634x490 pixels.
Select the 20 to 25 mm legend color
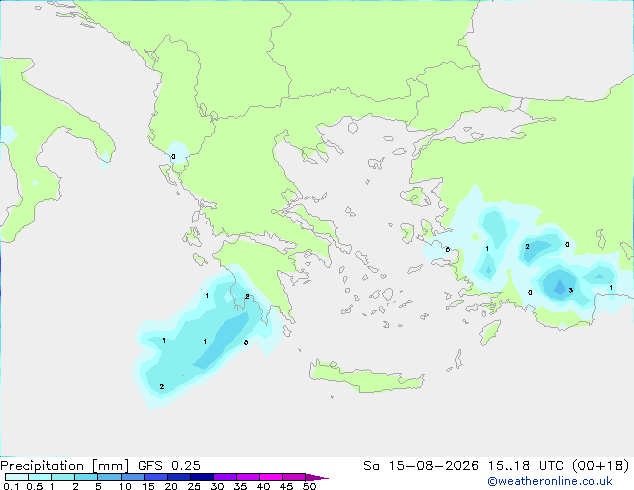[x=179, y=477]
